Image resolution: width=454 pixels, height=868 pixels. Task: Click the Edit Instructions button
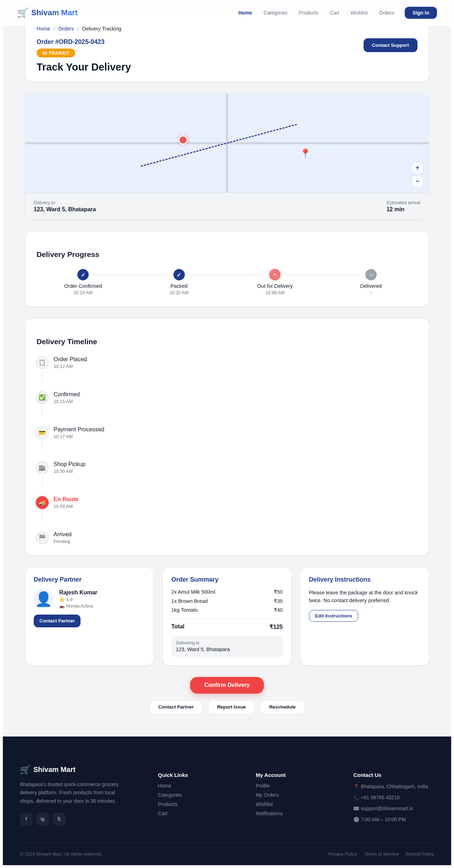[x=333, y=616]
